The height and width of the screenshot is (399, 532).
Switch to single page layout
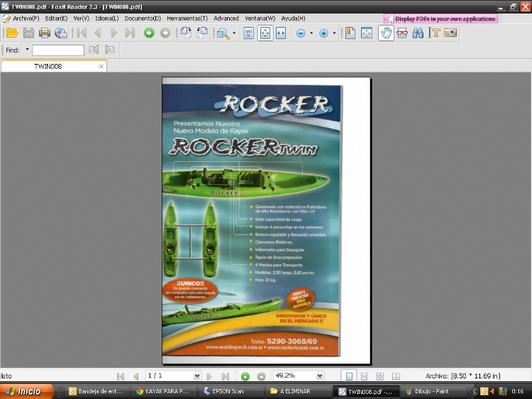point(349,376)
